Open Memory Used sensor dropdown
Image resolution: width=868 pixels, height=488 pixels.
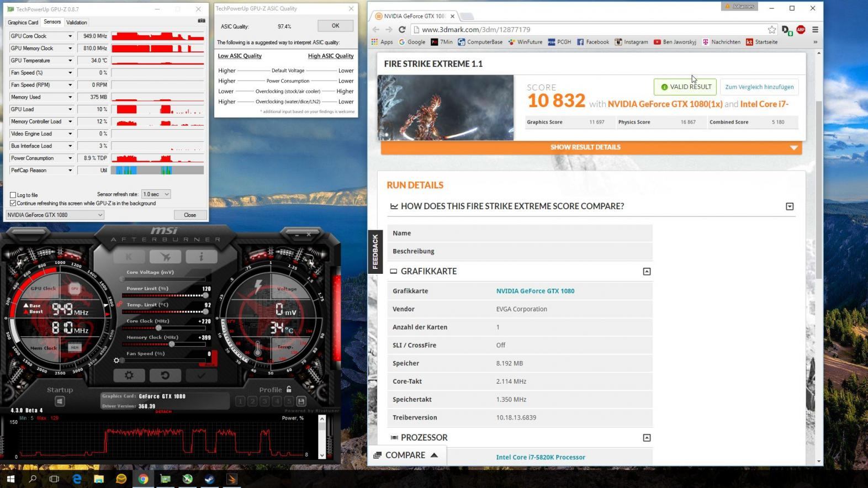[x=70, y=97]
